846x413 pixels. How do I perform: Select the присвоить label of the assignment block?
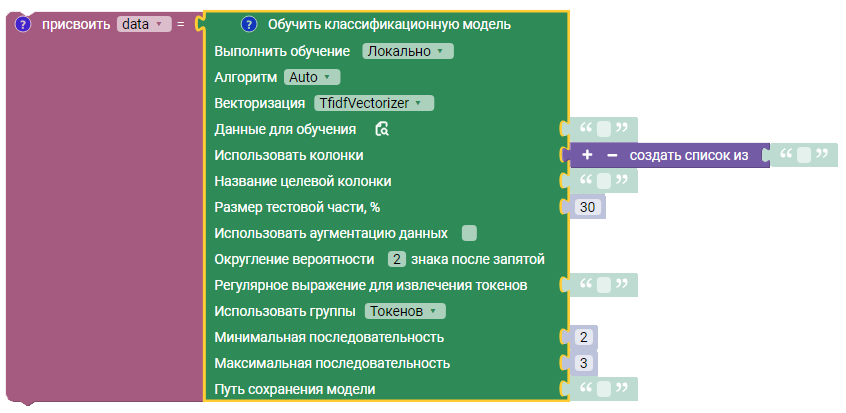coord(76,25)
